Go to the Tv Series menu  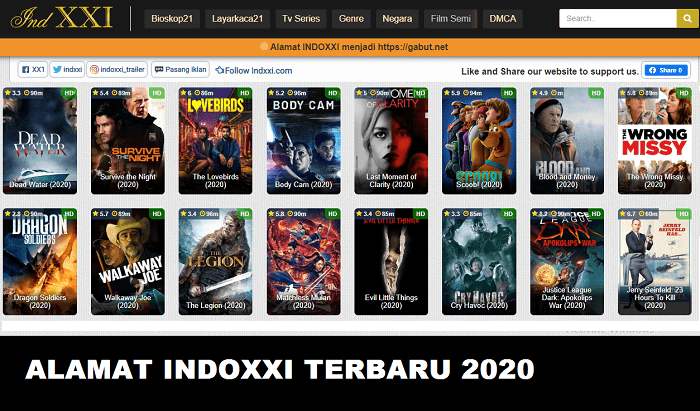(301, 19)
